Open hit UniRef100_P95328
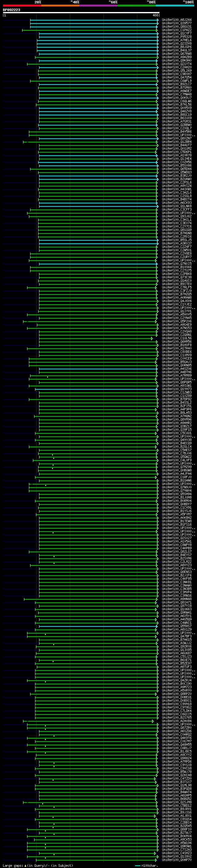The height and width of the screenshot is (868, 197). [x=177, y=37]
